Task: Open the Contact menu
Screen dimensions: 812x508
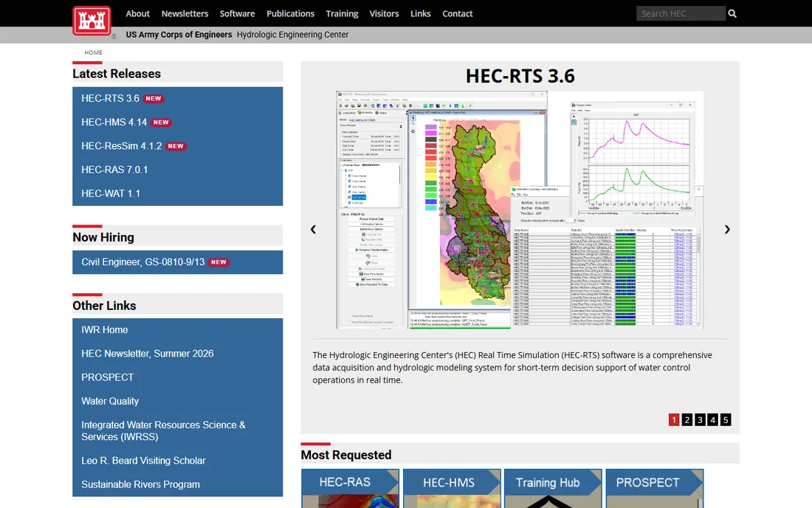Action: click(x=457, y=13)
